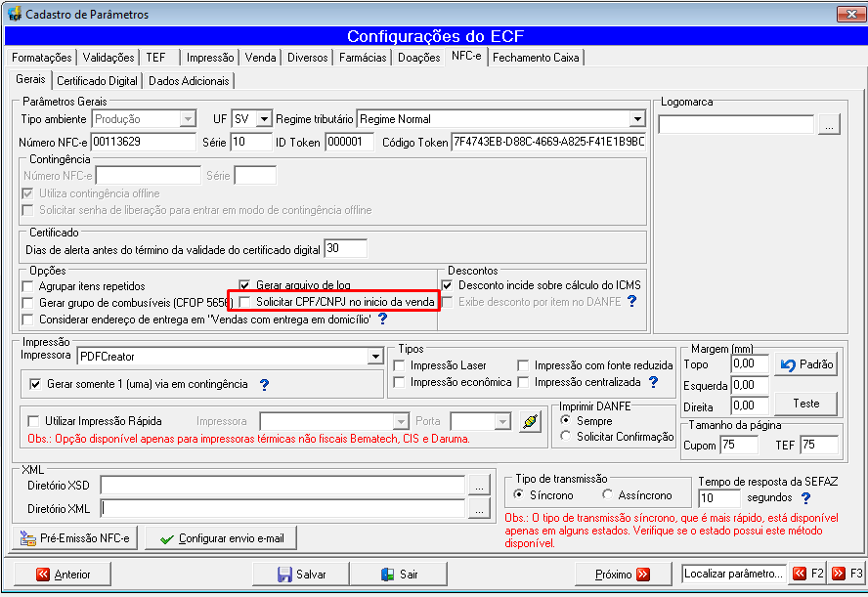868x597 pixels.
Task: Open the Farmácias tab
Action: click(x=363, y=58)
